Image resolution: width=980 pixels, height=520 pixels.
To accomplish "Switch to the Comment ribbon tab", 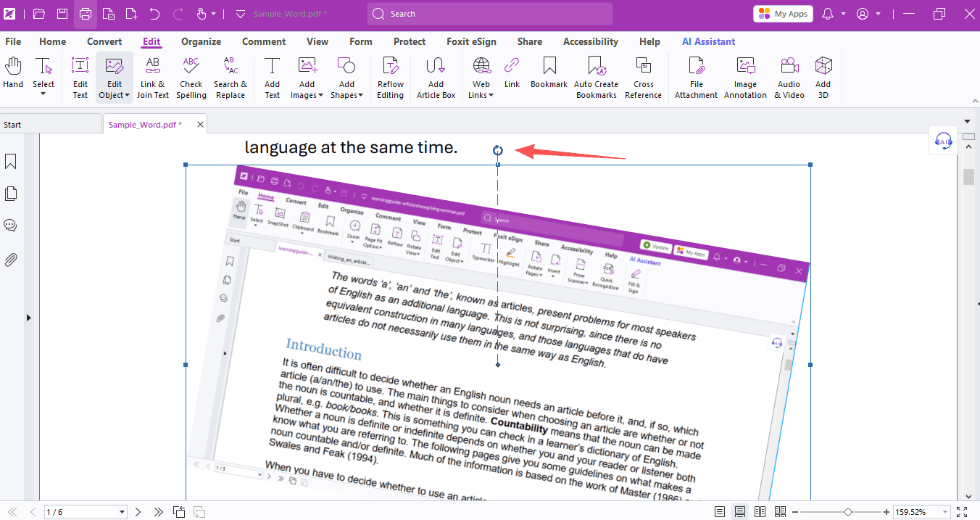I will pyautogui.click(x=264, y=41).
